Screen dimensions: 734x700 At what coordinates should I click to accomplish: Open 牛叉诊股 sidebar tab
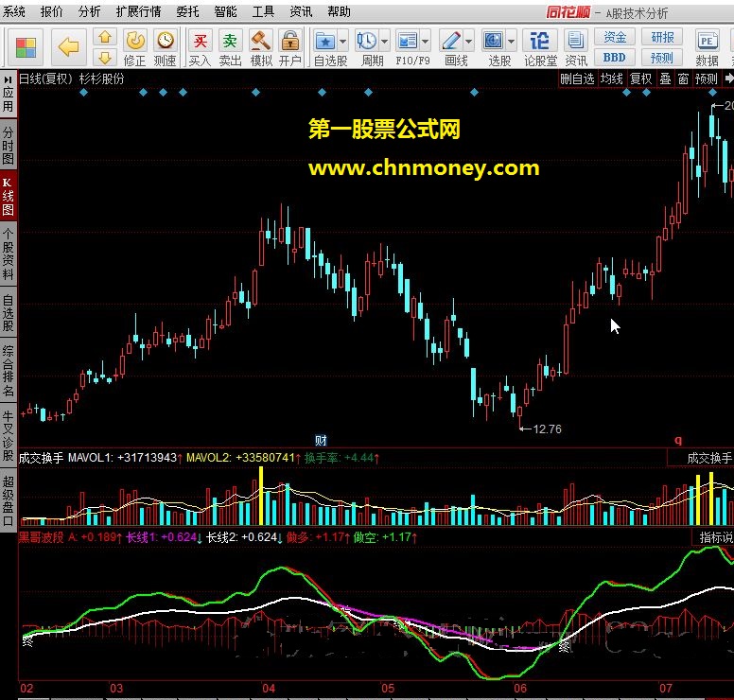tap(8, 435)
